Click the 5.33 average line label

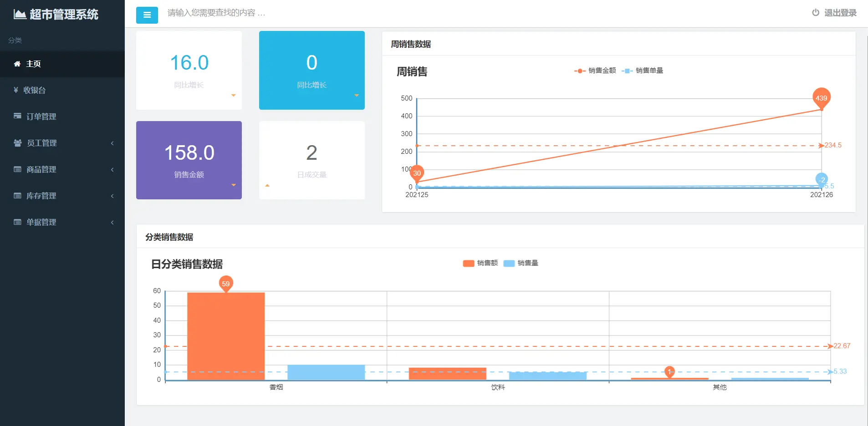(x=840, y=371)
